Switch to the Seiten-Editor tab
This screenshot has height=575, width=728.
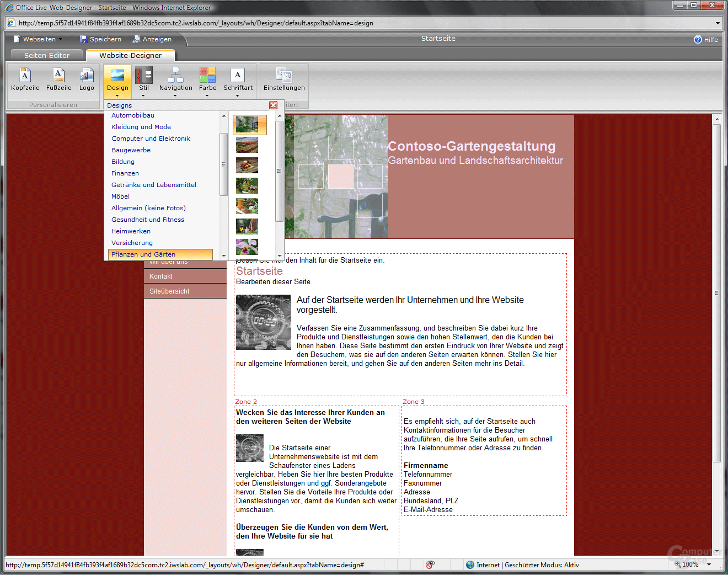pyautogui.click(x=47, y=55)
